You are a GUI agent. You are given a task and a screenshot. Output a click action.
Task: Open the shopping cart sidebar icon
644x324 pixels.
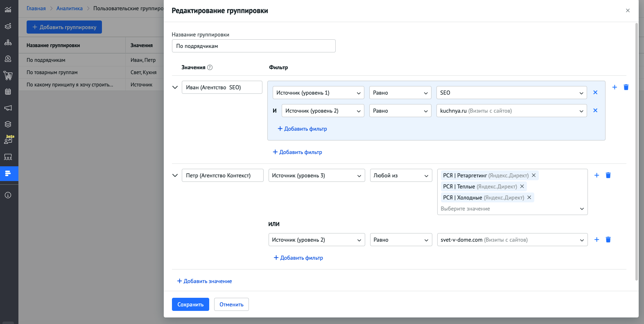tap(8, 75)
